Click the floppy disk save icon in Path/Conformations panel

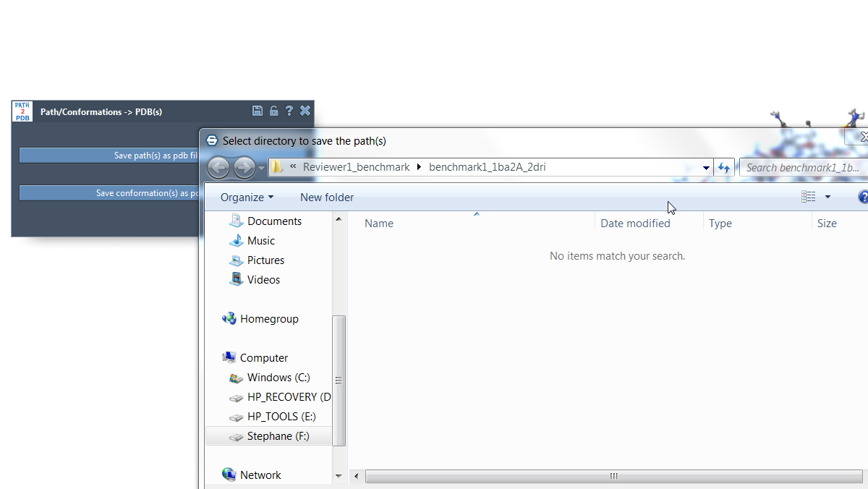click(258, 111)
